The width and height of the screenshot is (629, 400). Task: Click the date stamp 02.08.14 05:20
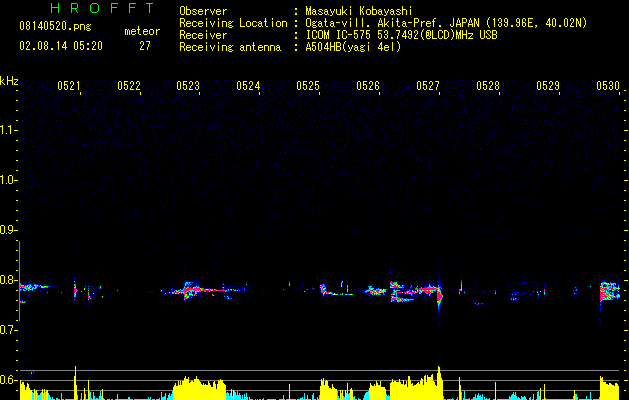(61, 46)
